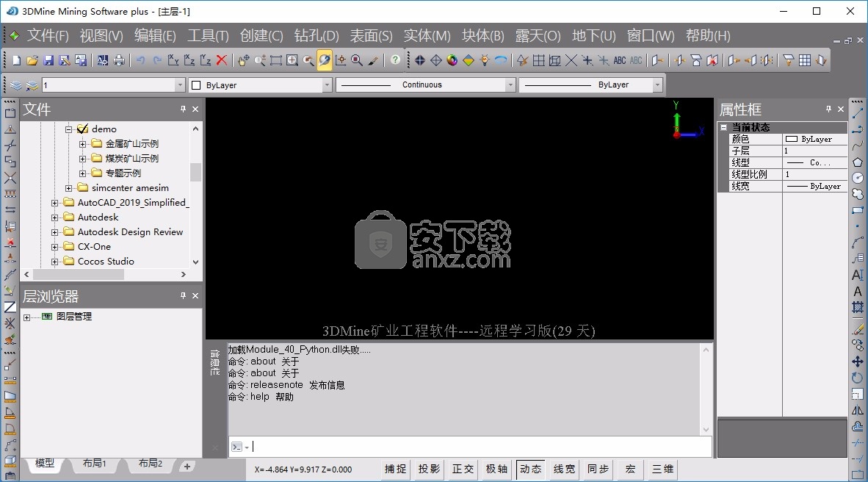Open the 块体(B) menu
The image size is (868, 482).
(x=482, y=35)
